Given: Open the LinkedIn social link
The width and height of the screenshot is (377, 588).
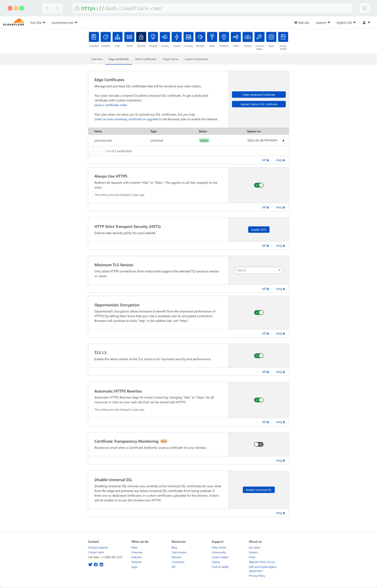Looking at the screenshot, I should tap(101, 565).
